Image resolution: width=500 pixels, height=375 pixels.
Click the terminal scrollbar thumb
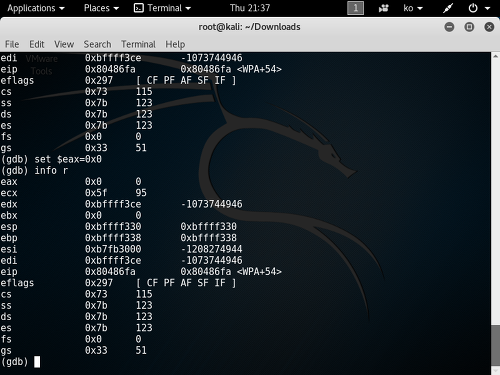pos(495,344)
